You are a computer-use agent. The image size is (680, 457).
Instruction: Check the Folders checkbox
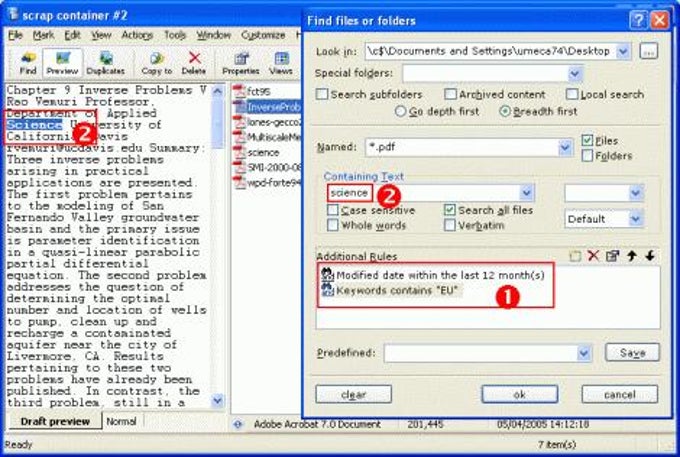[x=587, y=156]
